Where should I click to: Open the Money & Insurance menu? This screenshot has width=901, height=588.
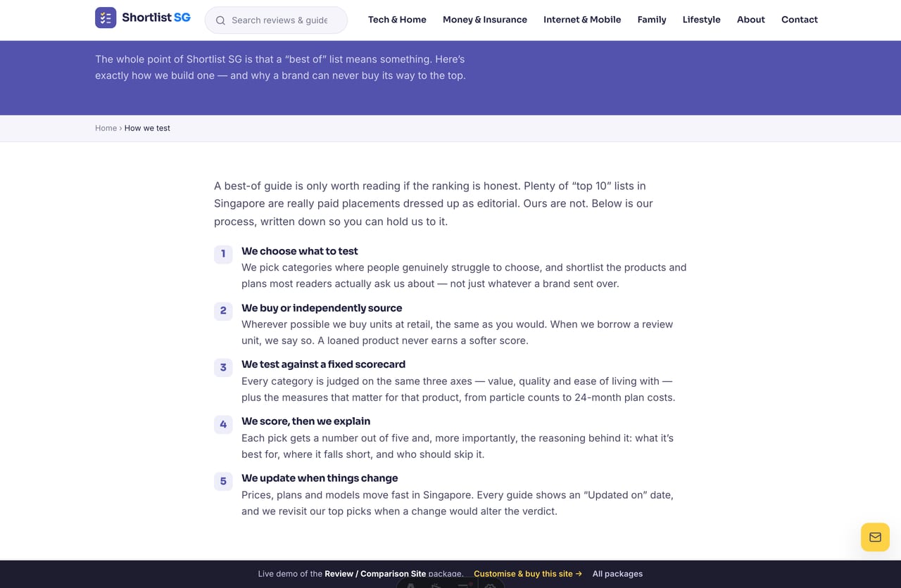pyautogui.click(x=485, y=20)
